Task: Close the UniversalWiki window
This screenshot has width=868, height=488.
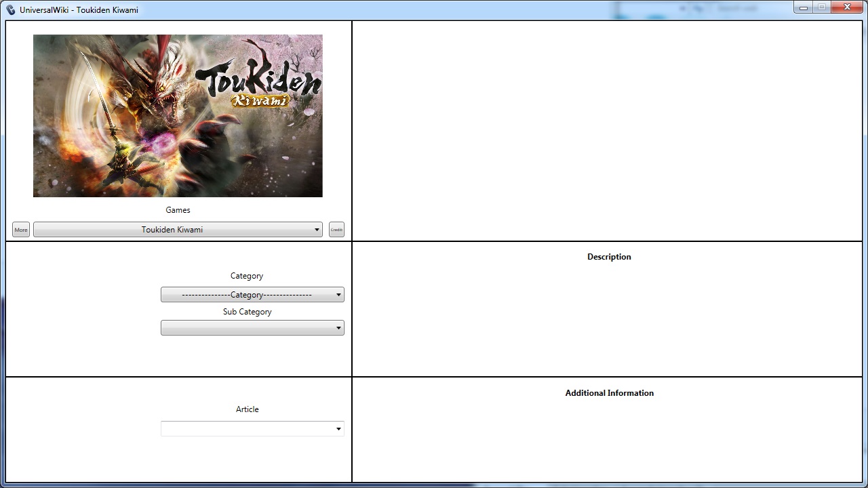Action: (x=847, y=7)
